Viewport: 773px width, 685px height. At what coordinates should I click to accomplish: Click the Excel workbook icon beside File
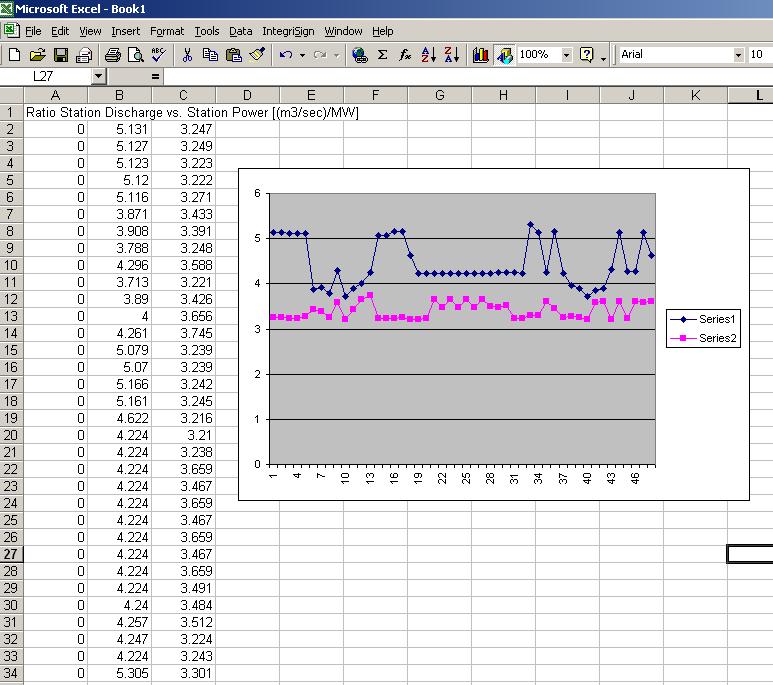tap(11, 31)
